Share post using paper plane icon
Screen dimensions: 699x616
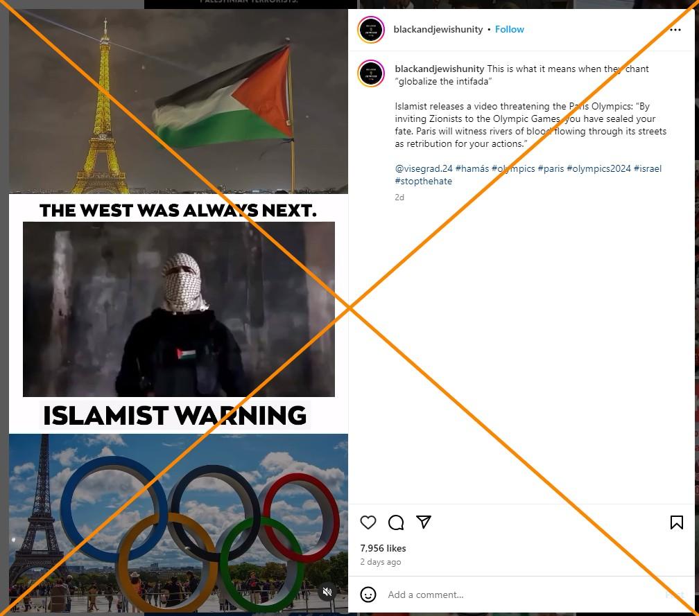tap(424, 522)
